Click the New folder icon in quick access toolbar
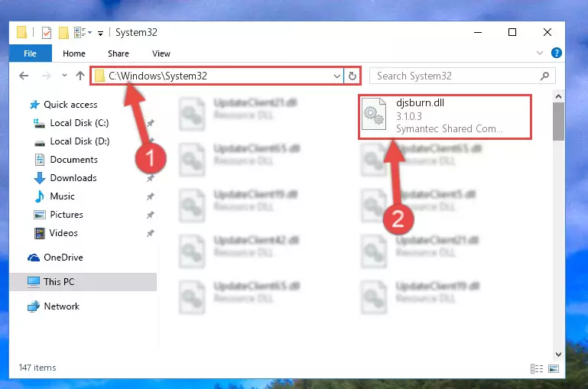588x389 pixels. 63,33
